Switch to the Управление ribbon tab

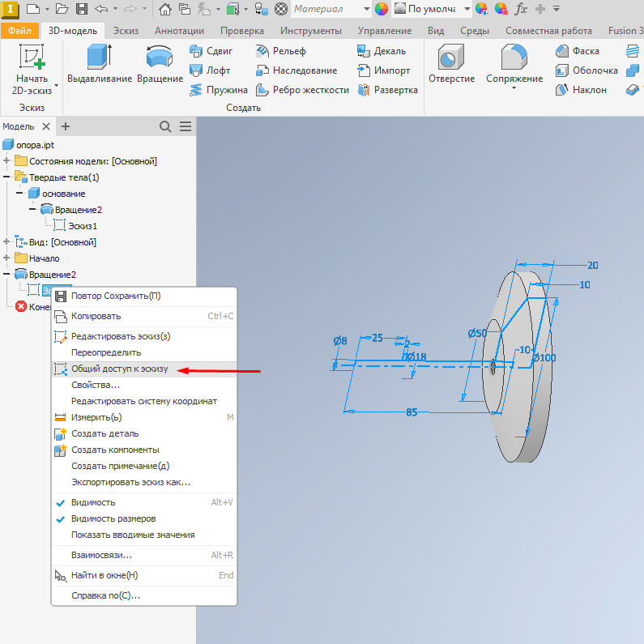(385, 31)
